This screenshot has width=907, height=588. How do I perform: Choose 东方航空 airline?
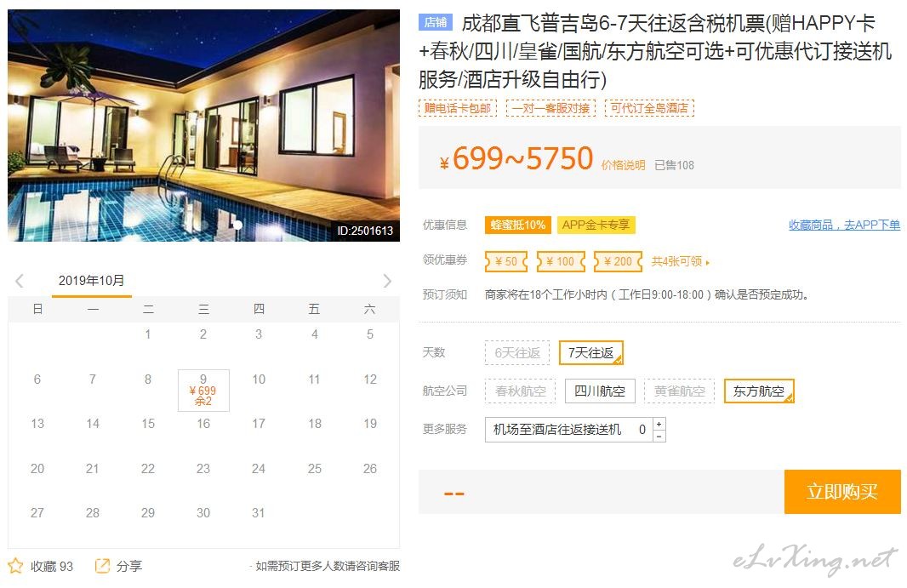[x=759, y=391]
